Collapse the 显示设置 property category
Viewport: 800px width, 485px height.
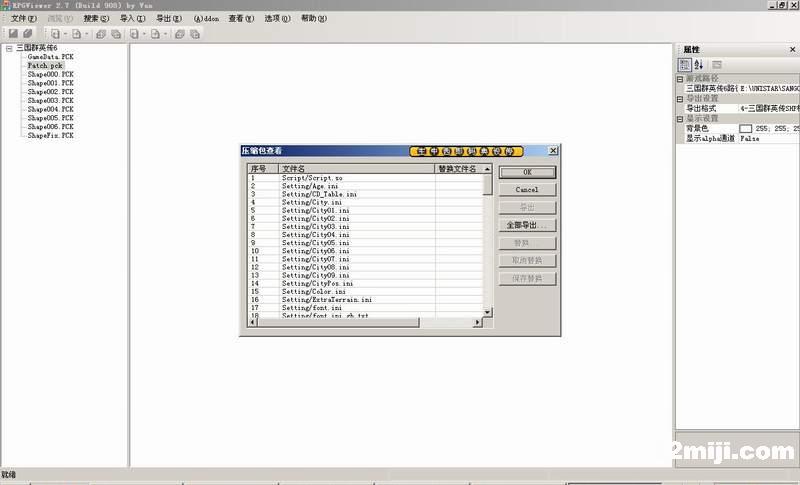pyautogui.click(x=680, y=119)
